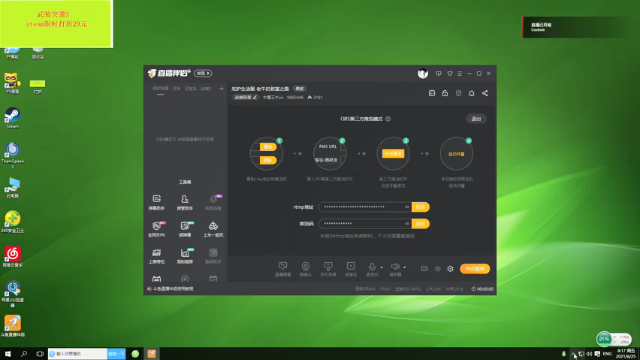Image resolution: width=640 pixels, height=360 pixels.
Task: Open the crown-shaped seat tool in the toolbox
Action: (x=157, y=256)
